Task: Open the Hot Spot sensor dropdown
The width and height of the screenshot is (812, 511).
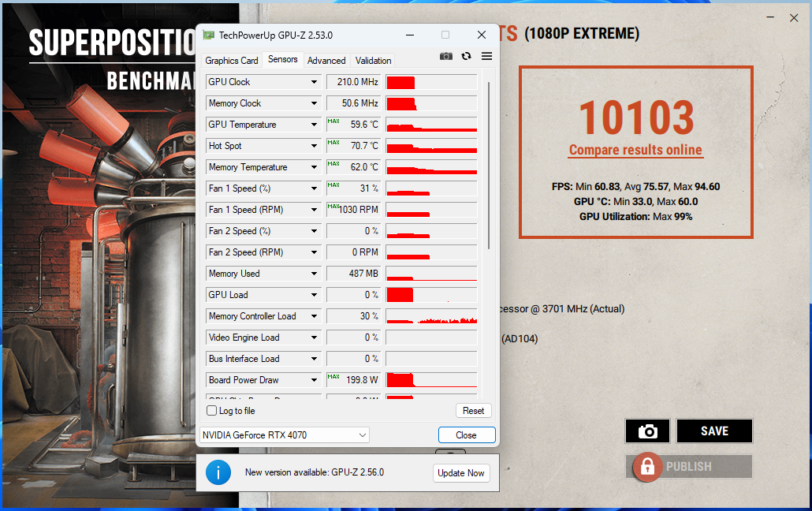Action: point(315,146)
